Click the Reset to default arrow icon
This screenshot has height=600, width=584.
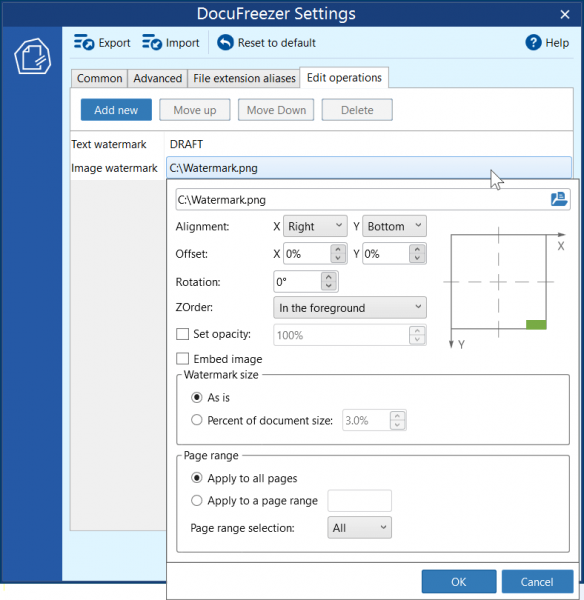click(225, 42)
